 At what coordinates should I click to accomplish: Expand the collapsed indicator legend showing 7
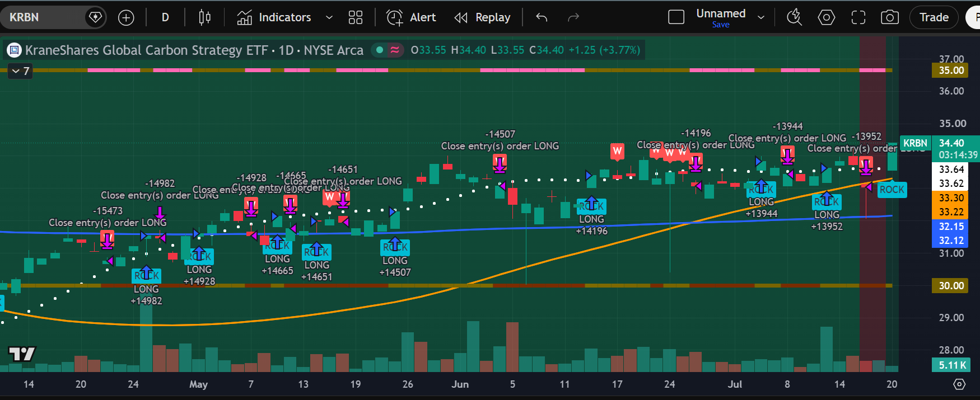(x=21, y=71)
